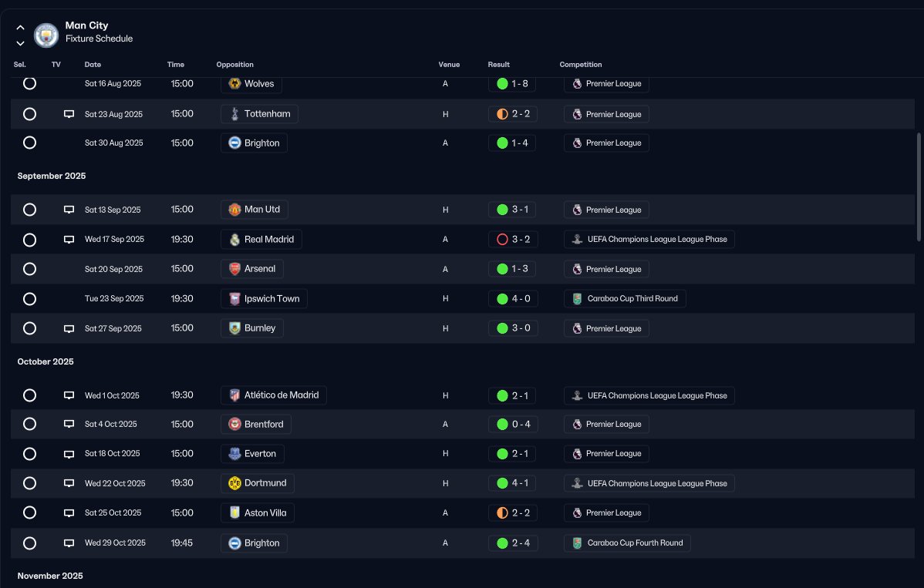Click green win indicator for Wolves result
This screenshot has height=588, width=924.
502,83
